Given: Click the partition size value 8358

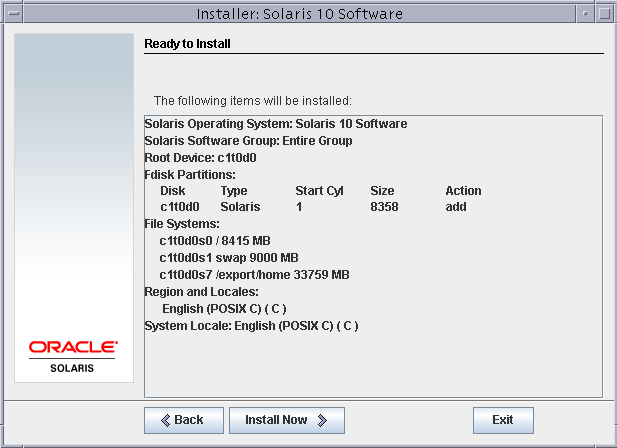Looking at the screenshot, I should click(384, 207).
